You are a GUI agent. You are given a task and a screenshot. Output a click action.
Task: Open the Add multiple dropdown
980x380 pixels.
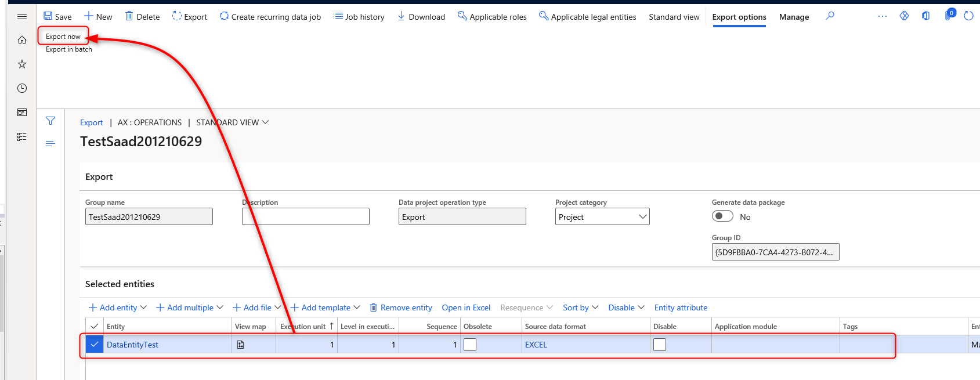coord(190,307)
